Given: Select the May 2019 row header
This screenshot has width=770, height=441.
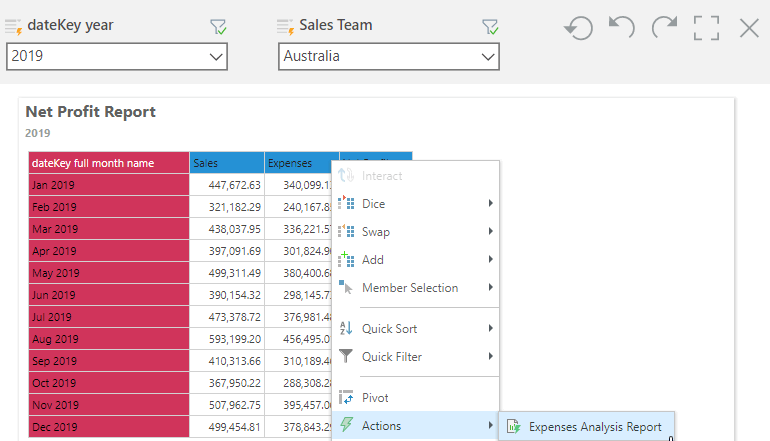Looking at the screenshot, I should click(x=109, y=273).
